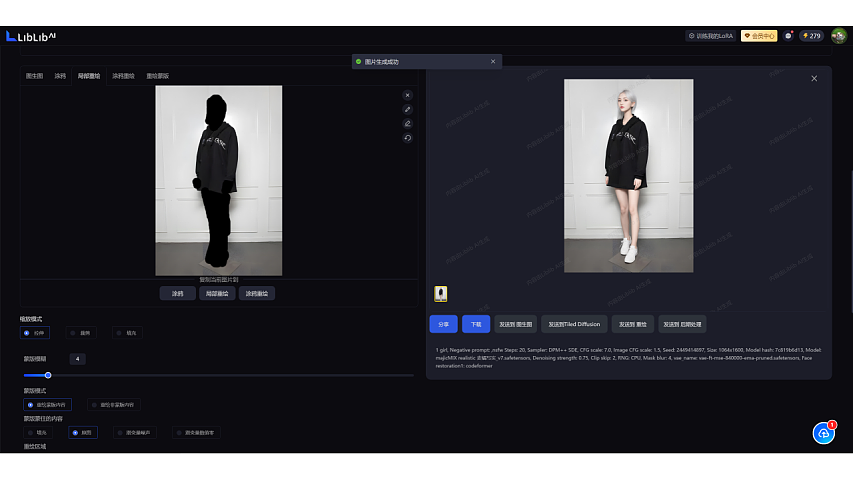Screen dimensions: 853x480
Task: Close the generated result panel
Action: 814,78
